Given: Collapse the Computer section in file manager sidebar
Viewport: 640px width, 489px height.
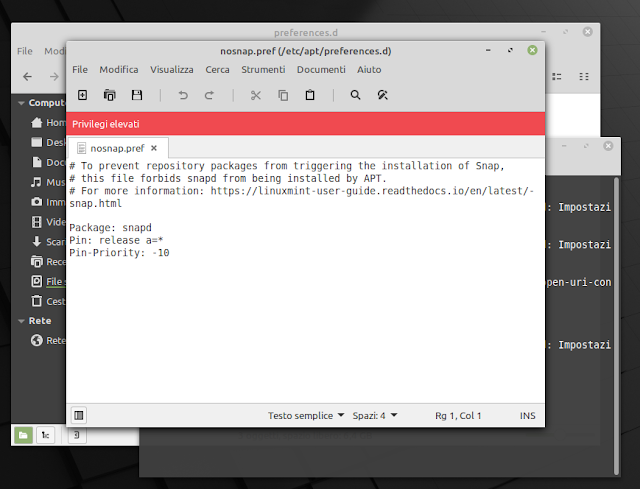Looking at the screenshot, I should click(x=21, y=103).
